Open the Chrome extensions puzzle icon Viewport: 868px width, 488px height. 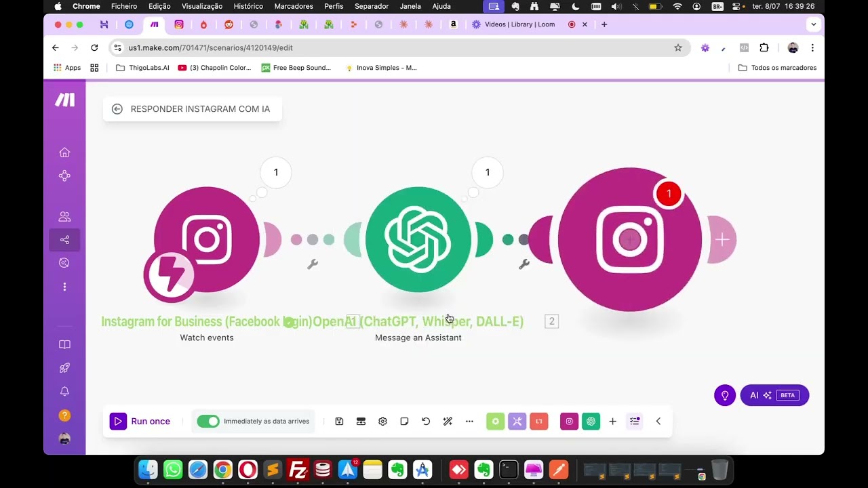(764, 47)
